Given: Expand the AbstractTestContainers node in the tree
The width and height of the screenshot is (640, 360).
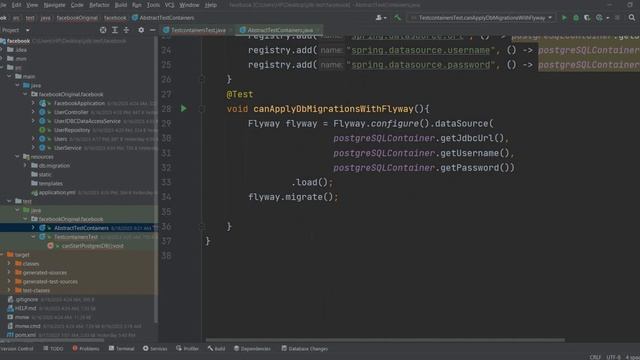Looking at the screenshot, I should tap(33, 228).
